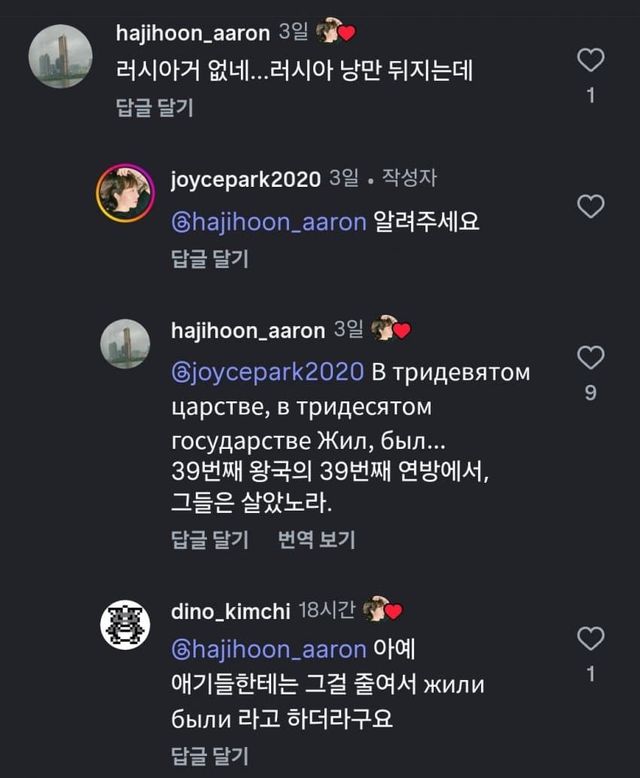Open dino_kimchi's pixel avatar
The image size is (640, 778).
tap(125, 625)
